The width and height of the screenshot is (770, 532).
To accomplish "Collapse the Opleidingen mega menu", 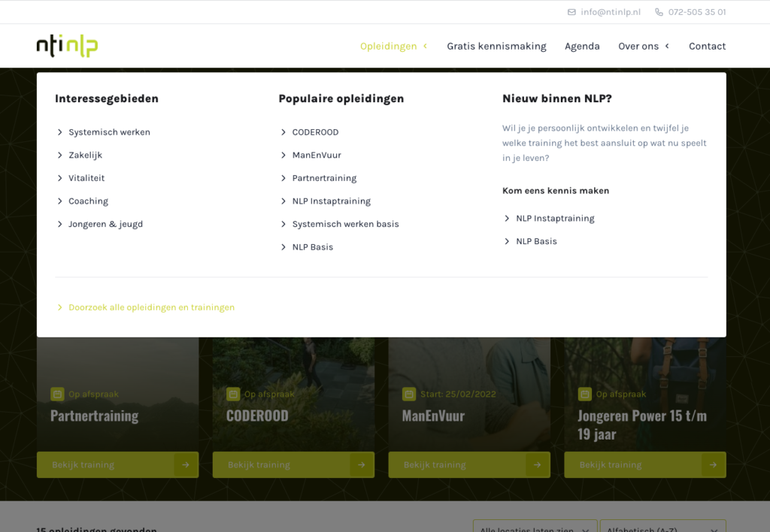I will 393,46.
